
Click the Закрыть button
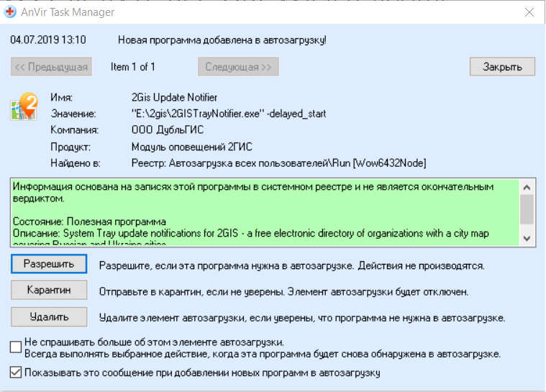tap(502, 66)
